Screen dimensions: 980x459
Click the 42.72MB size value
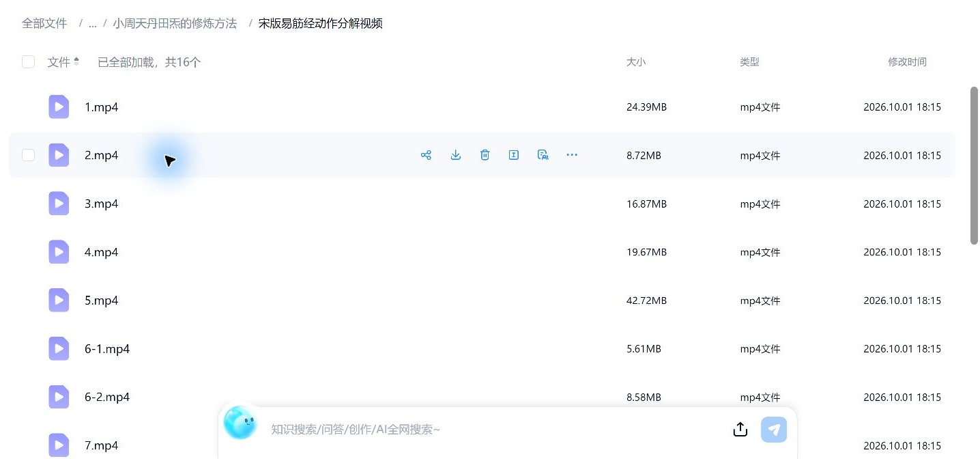(x=646, y=301)
